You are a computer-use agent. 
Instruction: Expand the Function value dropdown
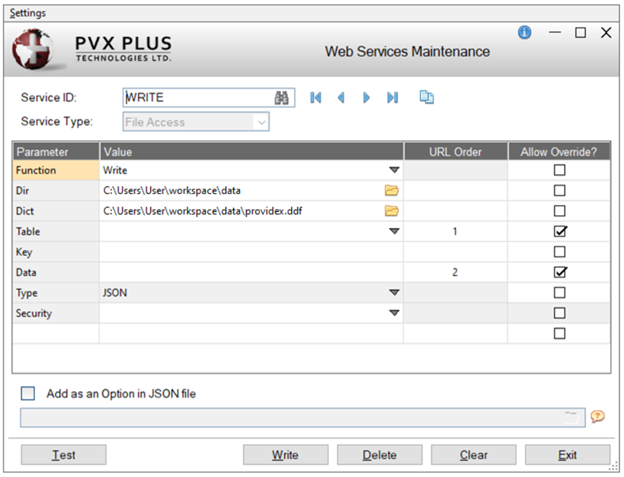tap(394, 171)
